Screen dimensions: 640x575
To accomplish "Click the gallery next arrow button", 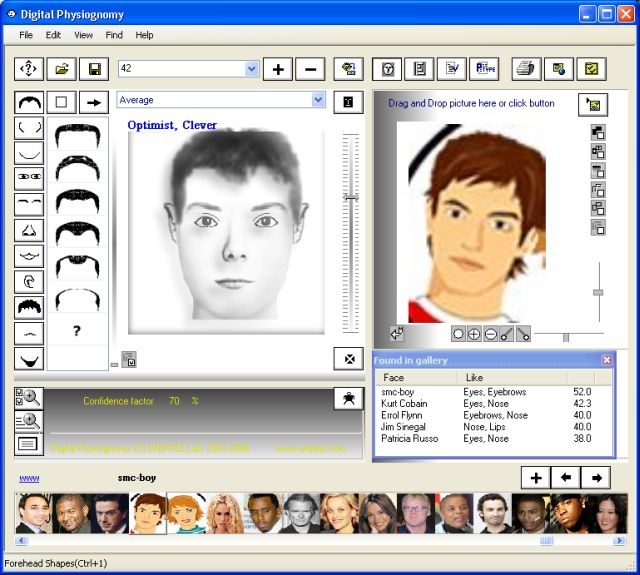I will pos(595,477).
